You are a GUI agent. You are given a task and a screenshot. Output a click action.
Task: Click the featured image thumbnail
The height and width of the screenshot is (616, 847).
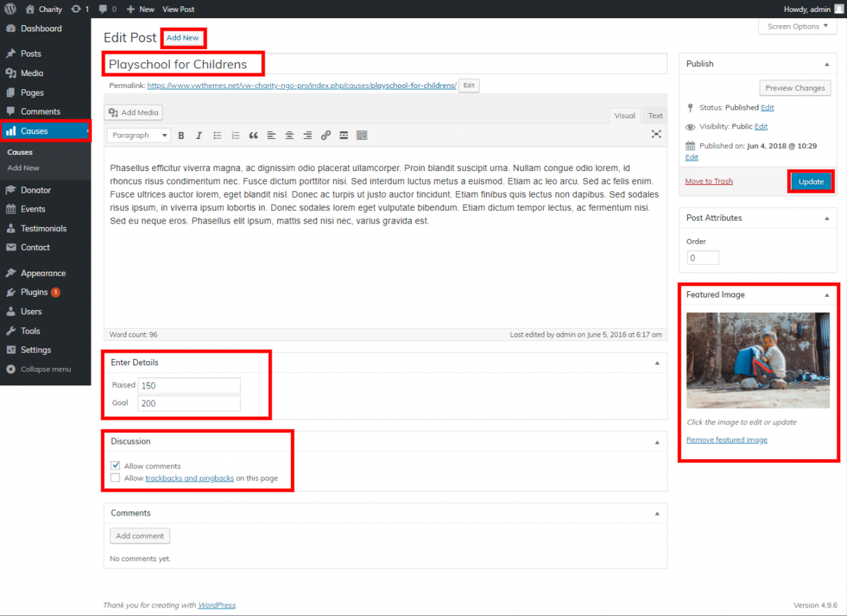tap(758, 360)
